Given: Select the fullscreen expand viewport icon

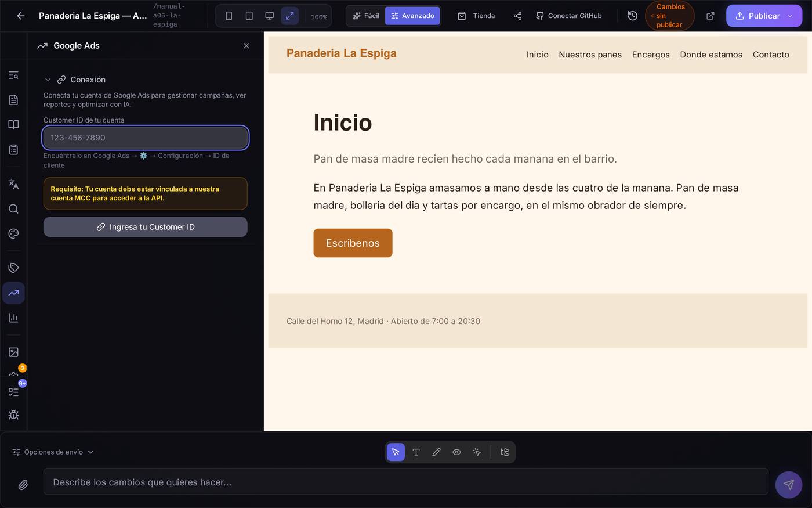Looking at the screenshot, I should (290, 16).
